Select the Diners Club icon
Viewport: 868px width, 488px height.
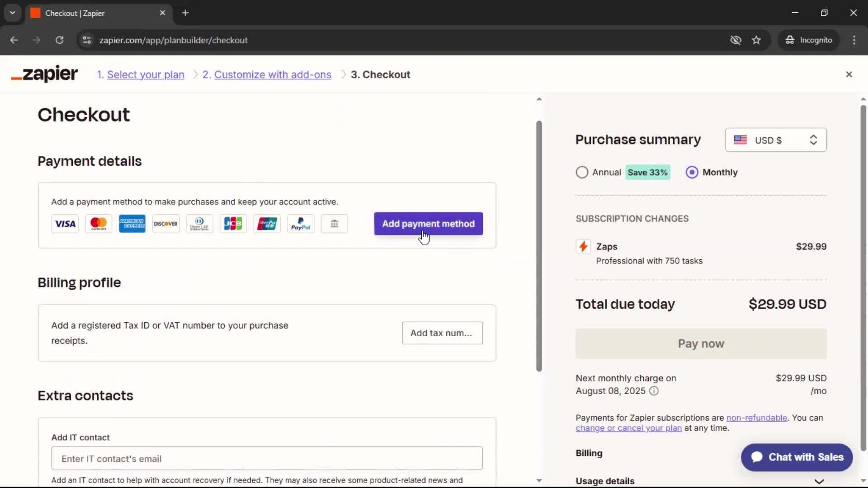coord(199,224)
